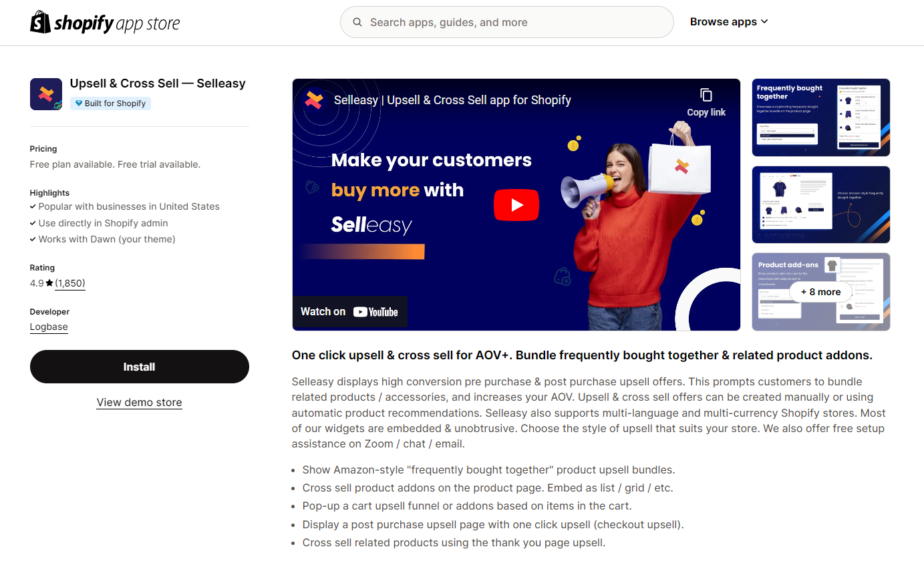The width and height of the screenshot is (924, 571).
Task: Expand the Browse apps menu
Action: pos(729,22)
